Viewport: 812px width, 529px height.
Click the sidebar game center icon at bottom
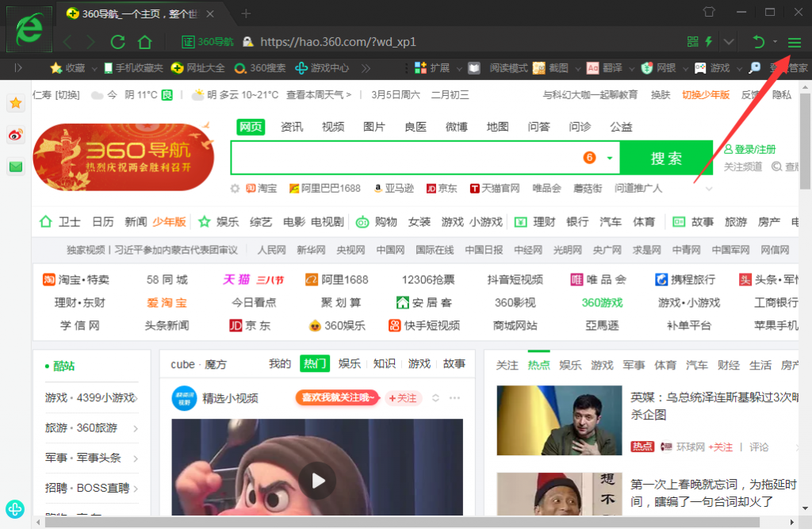point(15,509)
